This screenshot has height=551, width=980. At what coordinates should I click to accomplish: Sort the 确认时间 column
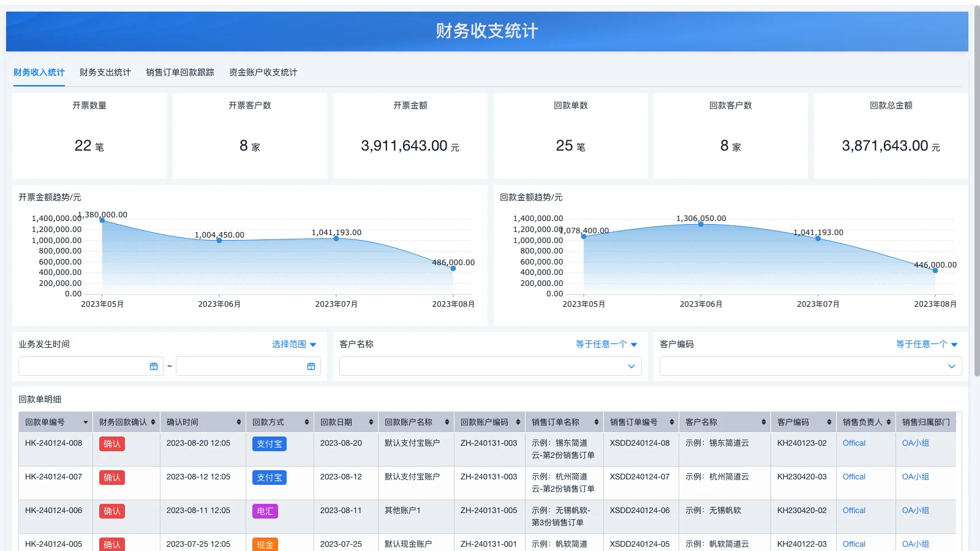(238, 422)
